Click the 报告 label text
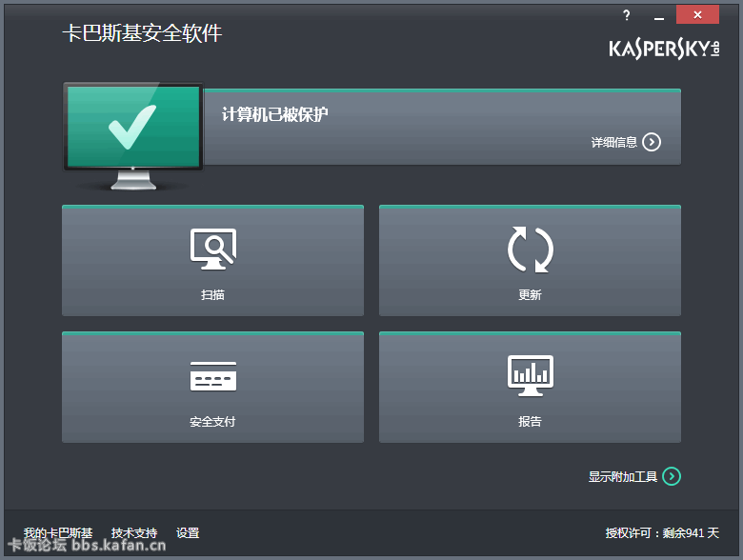 [x=530, y=422]
